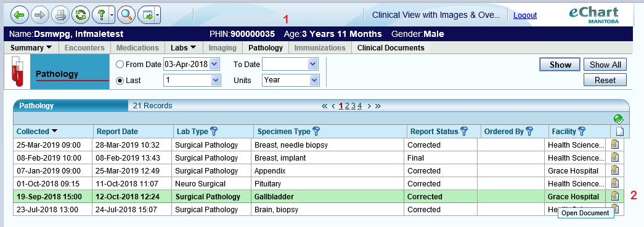644x227 pixels.
Task: Go to page 4 of records
Action: pyautogui.click(x=359, y=106)
